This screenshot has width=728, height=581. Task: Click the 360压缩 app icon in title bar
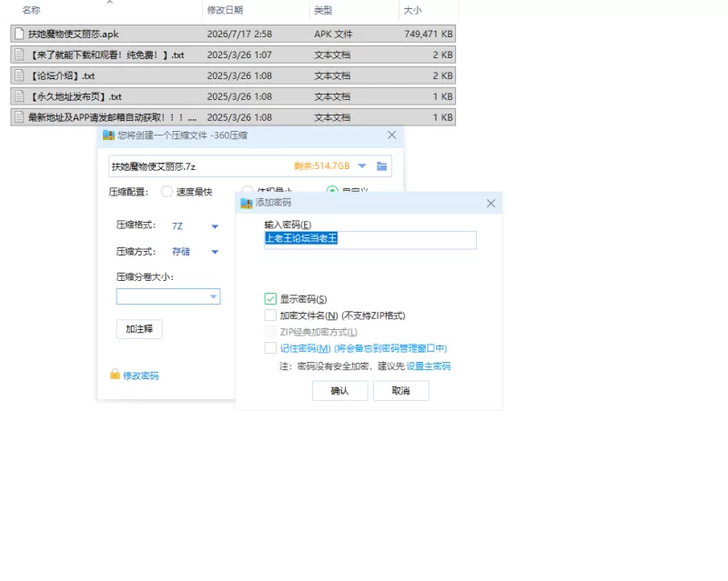coord(108,135)
